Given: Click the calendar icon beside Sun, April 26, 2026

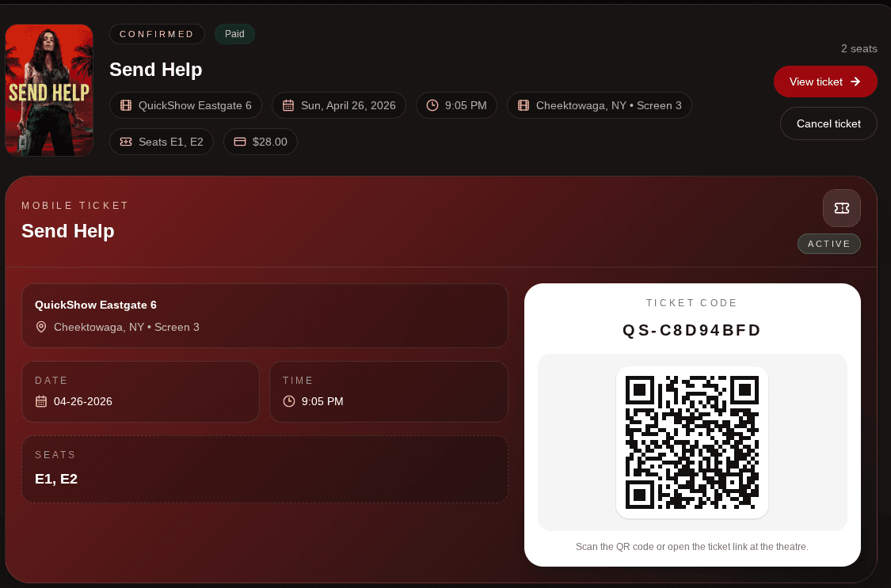Looking at the screenshot, I should pyautogui.click(x=288, y=105).
